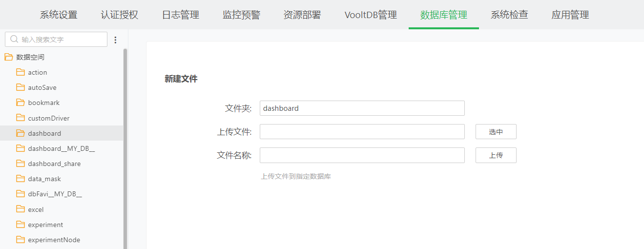Click the 数据空间 root folder icon
The image size is (644, 249).
8,57
